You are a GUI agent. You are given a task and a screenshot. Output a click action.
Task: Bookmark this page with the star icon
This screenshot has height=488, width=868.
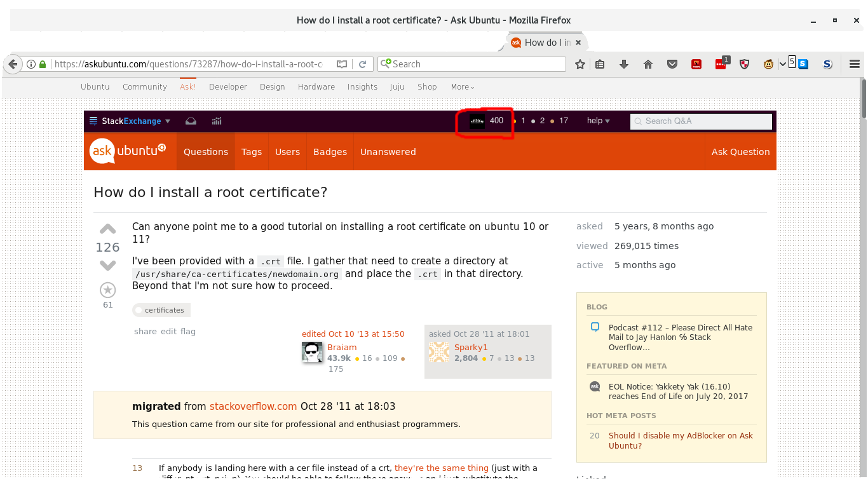coord(580,64)
